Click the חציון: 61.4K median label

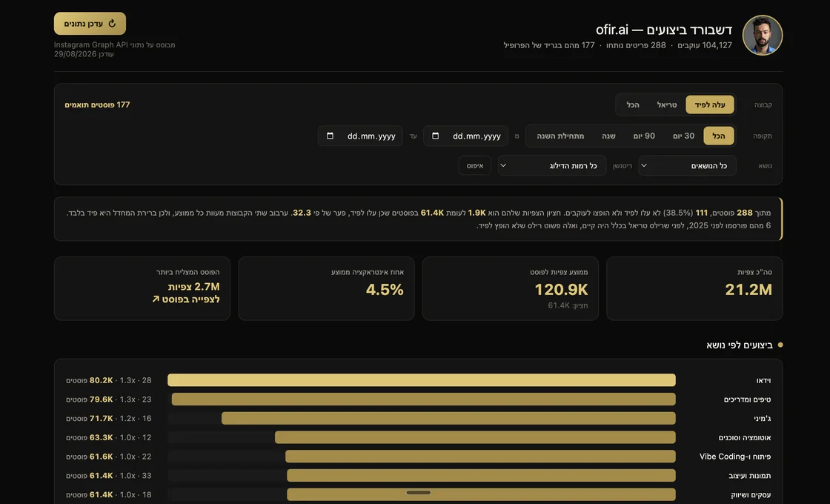click(x=568, y=305)
